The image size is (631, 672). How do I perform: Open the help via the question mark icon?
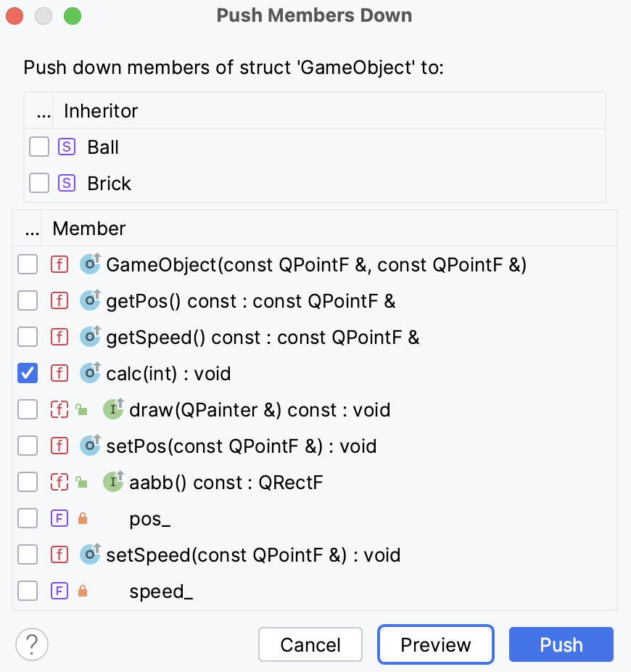[x=30, y=644]
